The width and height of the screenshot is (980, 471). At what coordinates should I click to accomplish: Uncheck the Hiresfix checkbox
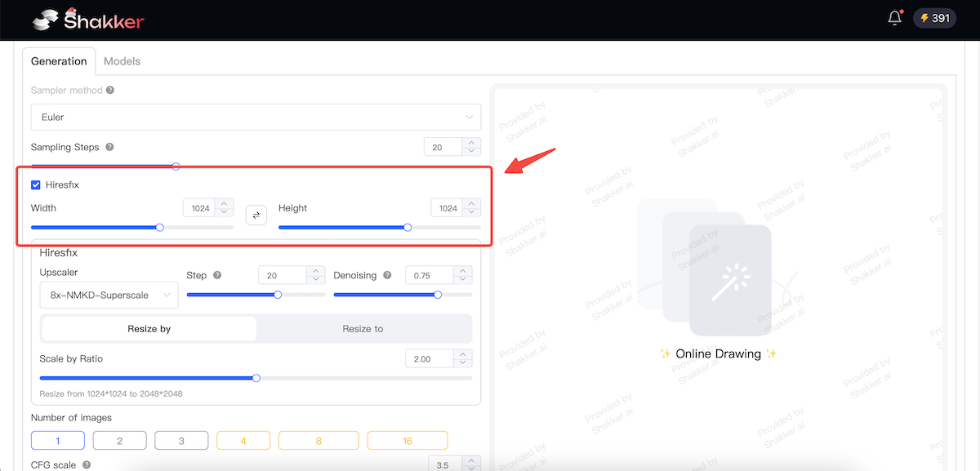[x=36, y=185]
